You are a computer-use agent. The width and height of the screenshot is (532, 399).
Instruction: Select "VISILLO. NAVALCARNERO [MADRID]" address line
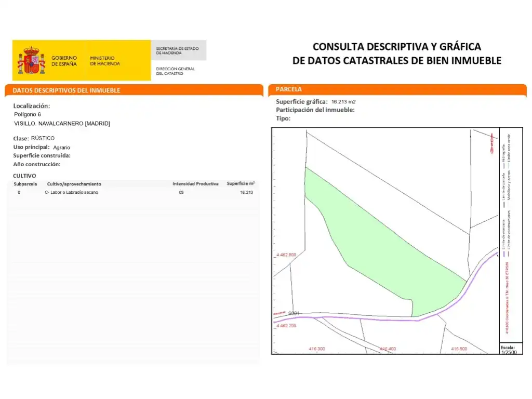(62, 124)
